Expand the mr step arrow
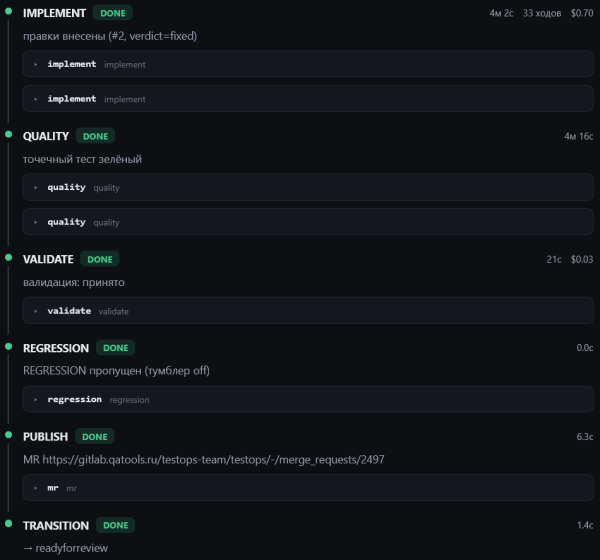The image size is (600, 560). pyautogui.click(x=36, y=488)
